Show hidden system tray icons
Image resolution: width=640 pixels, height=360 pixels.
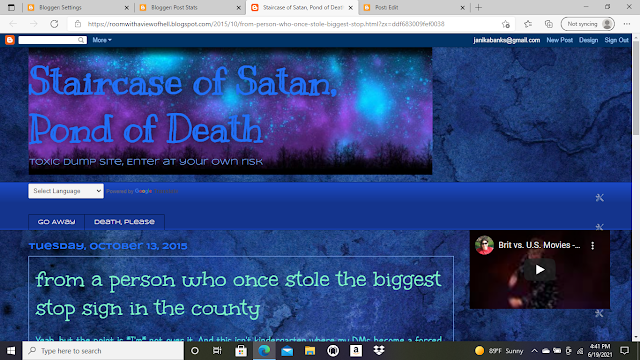[534, 351]
